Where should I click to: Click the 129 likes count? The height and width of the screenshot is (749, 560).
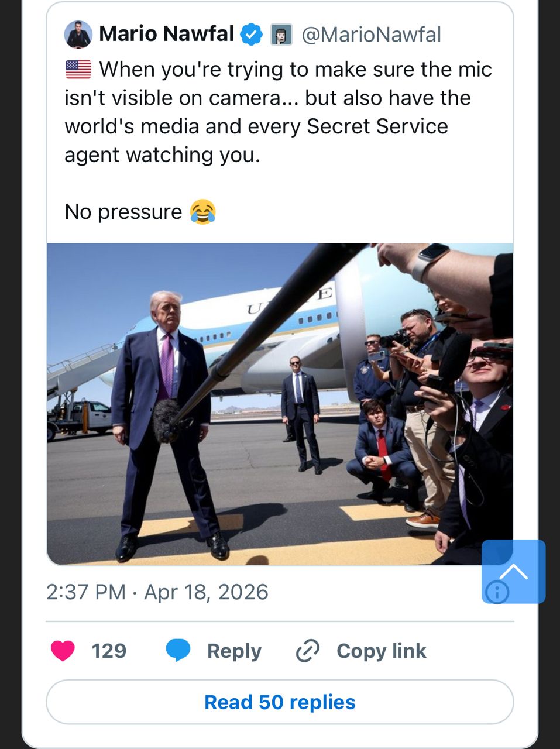pyautogui.click(x=109, y=651)
